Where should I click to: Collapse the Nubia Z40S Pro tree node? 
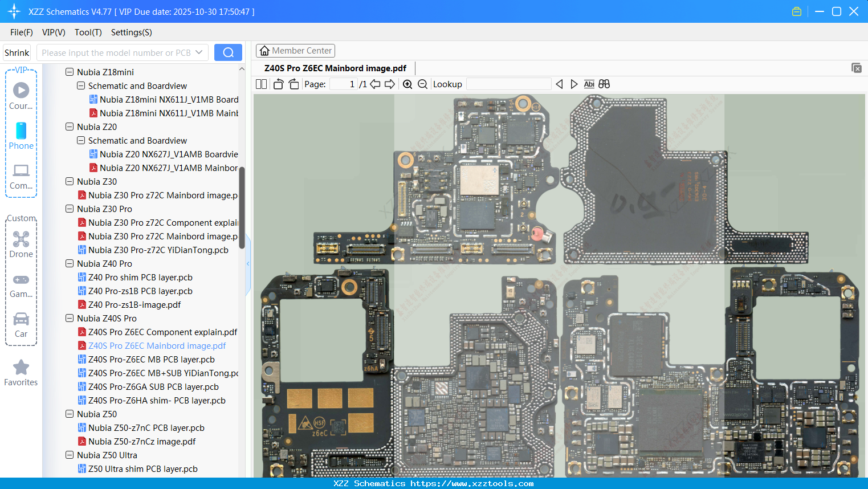[x=69, y=318]
